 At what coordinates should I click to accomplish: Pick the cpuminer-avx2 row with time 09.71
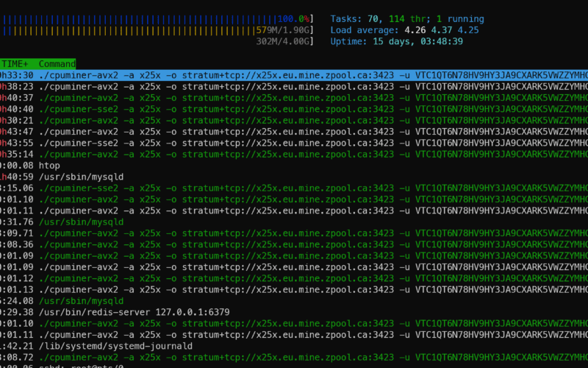point(294,233)
